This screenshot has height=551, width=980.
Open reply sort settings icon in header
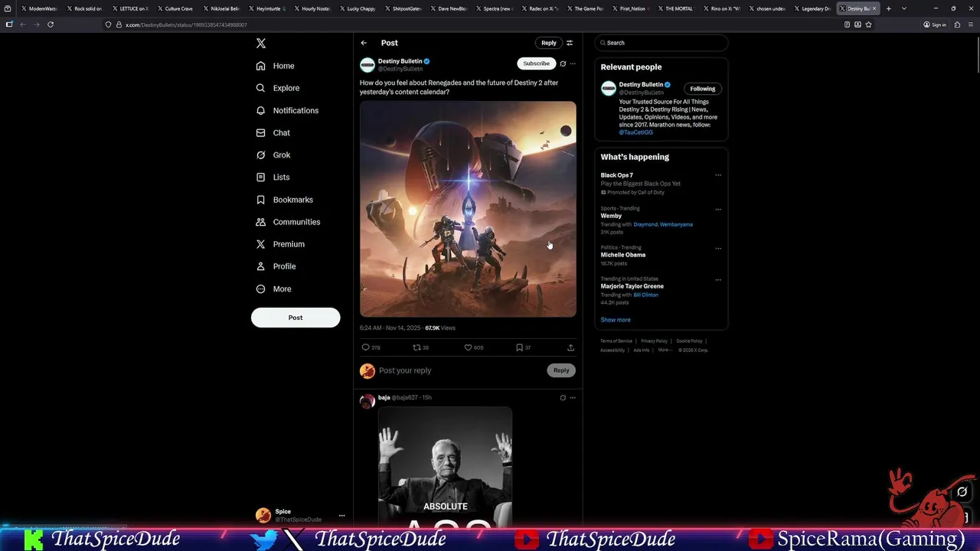(x=570, y=43)
